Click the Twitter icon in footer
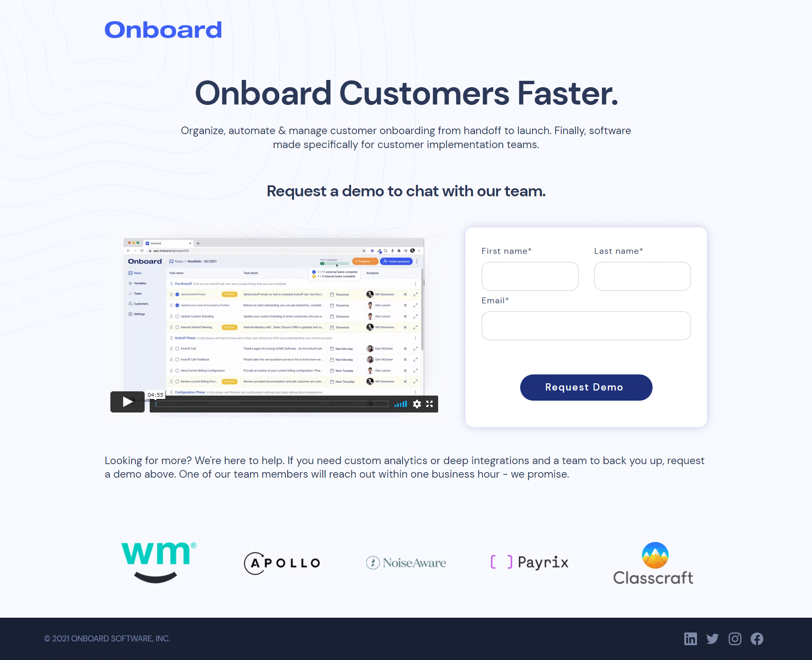812x660 pixels. (712, 638)
